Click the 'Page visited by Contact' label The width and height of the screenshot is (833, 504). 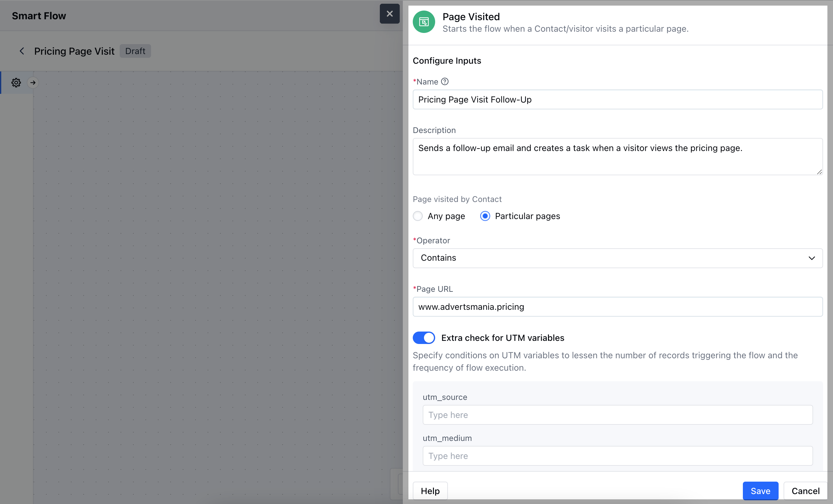[x=457, y=199]
